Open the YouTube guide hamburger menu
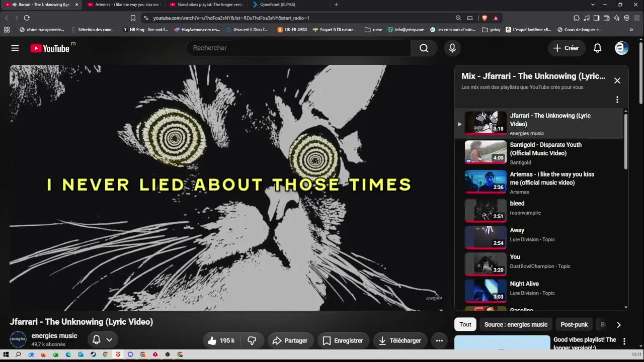The image size is (644, 362). (15, 48)
